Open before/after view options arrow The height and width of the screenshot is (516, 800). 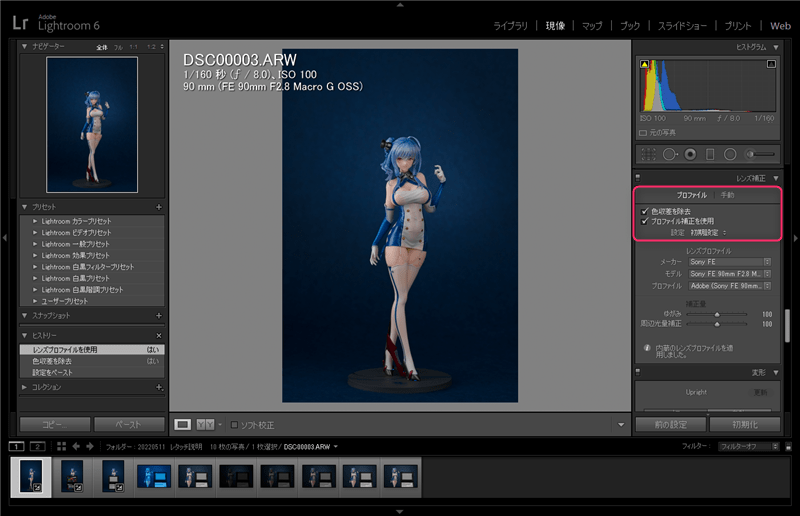220,425
